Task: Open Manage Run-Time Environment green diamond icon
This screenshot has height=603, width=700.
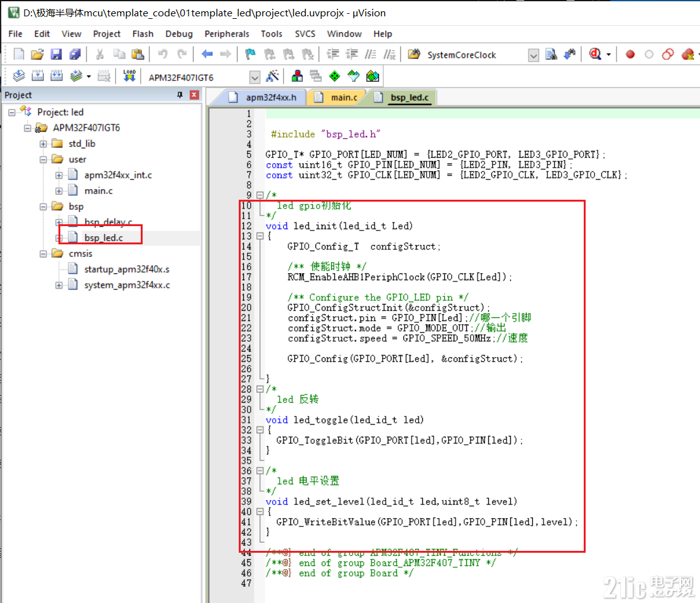Action: pyautogui.click(x=334, y=77)
